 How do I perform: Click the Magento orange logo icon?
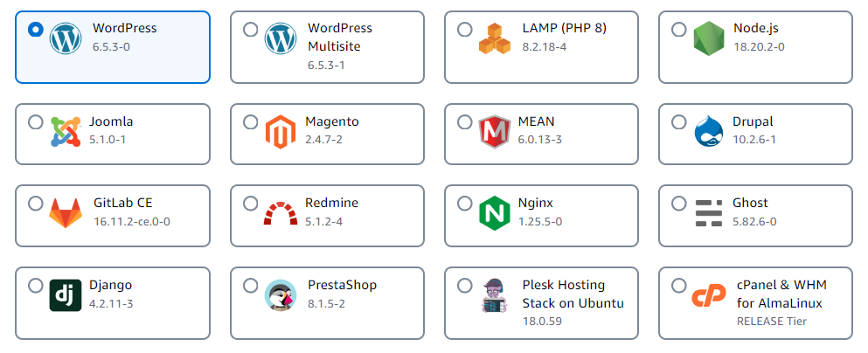280,132
